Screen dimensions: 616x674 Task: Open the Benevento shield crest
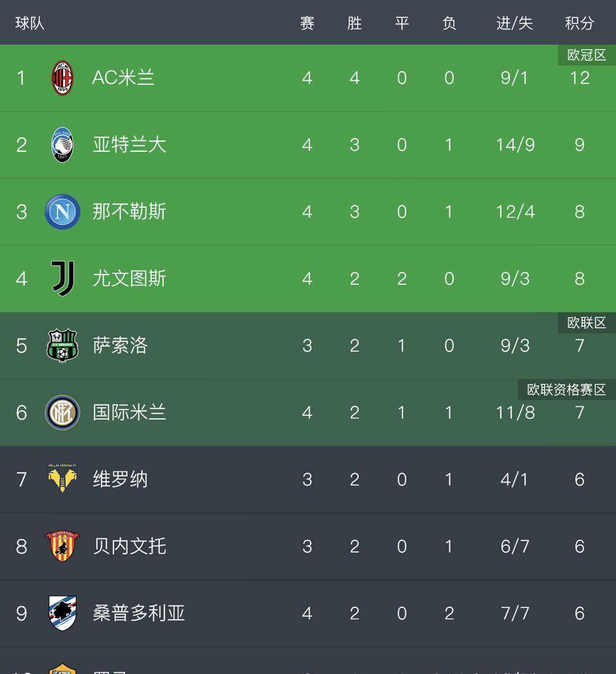click(x=62, y=546)
